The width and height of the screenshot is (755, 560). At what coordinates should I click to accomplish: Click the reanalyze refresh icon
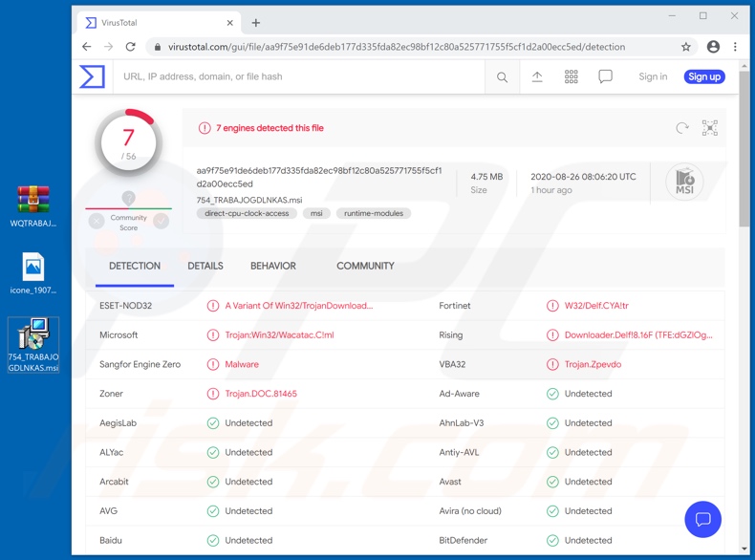[681, 128]
